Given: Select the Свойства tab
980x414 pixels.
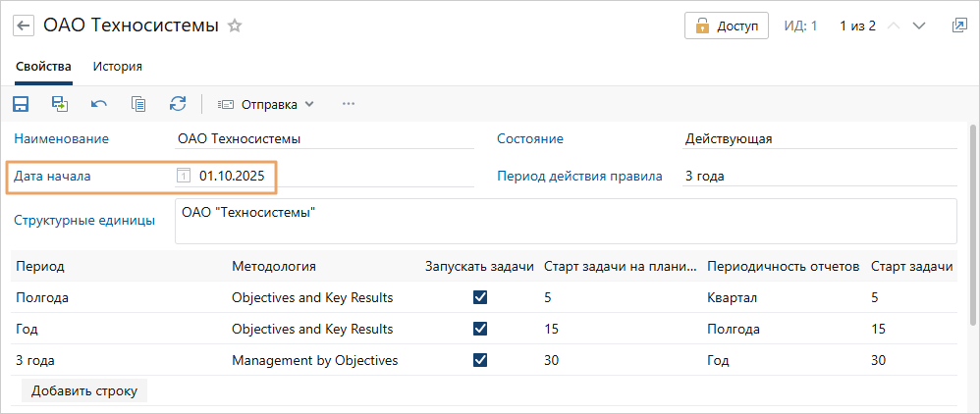Looking at the screenshot, I should click(43, 67).
